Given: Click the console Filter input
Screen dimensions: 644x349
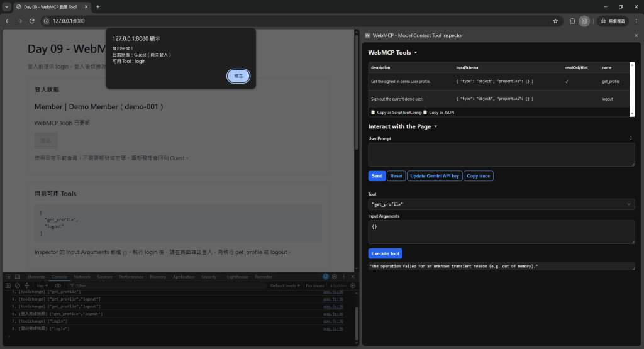Looking at the screenshot, I should (x=166, y=285).
